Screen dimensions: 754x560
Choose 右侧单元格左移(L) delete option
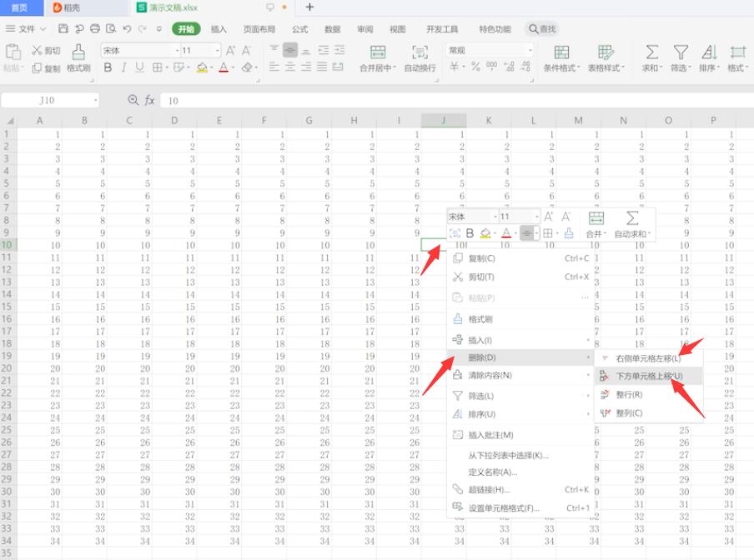(x=649, y=358)
